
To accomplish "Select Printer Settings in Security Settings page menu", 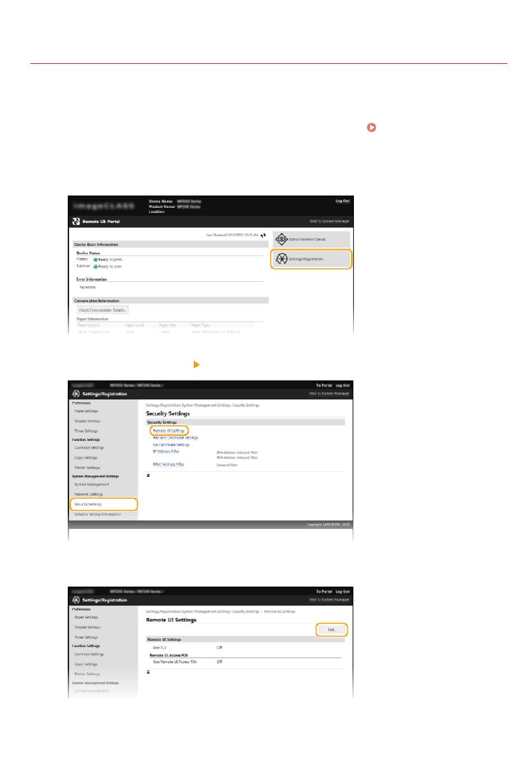I will pos(87,468).
